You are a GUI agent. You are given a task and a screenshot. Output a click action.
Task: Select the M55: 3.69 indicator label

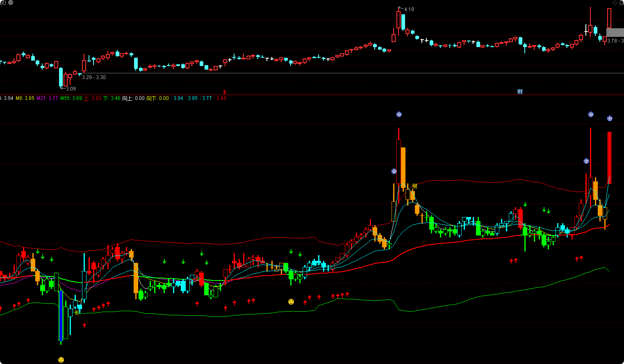coord(71,98)
